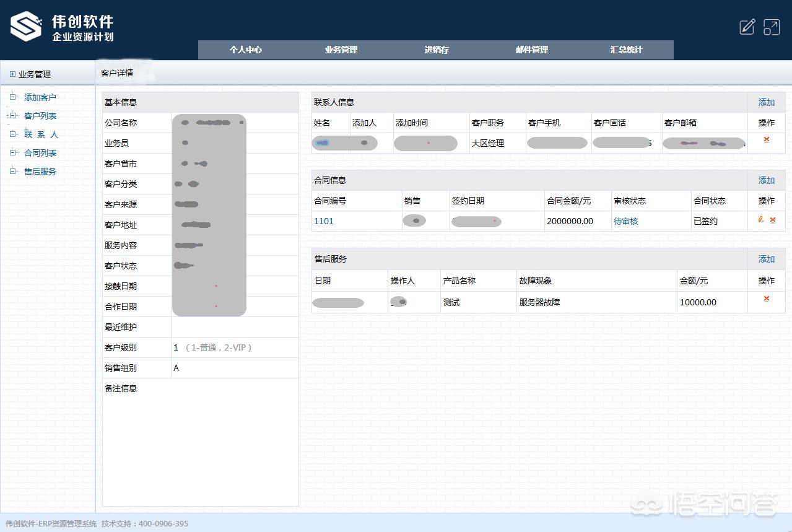Expand the 业务管理 sidebar section
Image resolution: width=792 pixels, height=532 pixels.
tap(12, 74)
